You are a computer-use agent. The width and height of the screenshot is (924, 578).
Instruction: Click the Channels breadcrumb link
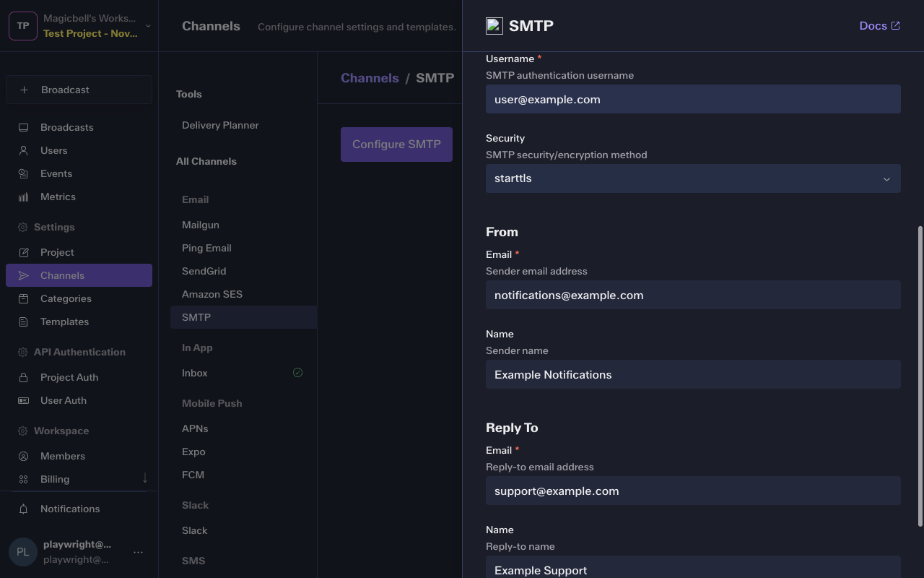click(370, 78)
